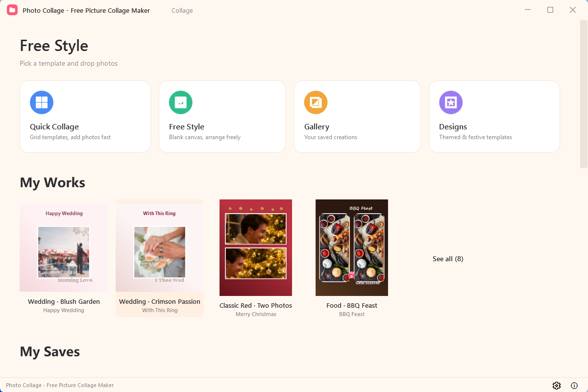Click the purple Designs star icon
The width and height of the screenshot is (588, 392).
pyautogui.click(x=451, y=102)
